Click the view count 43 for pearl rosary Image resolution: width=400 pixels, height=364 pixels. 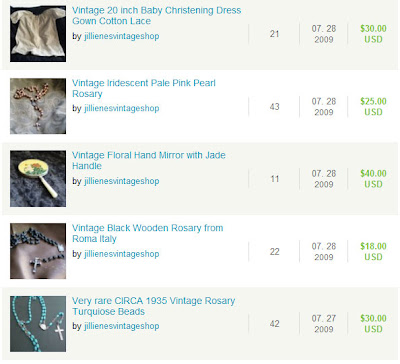274,107
